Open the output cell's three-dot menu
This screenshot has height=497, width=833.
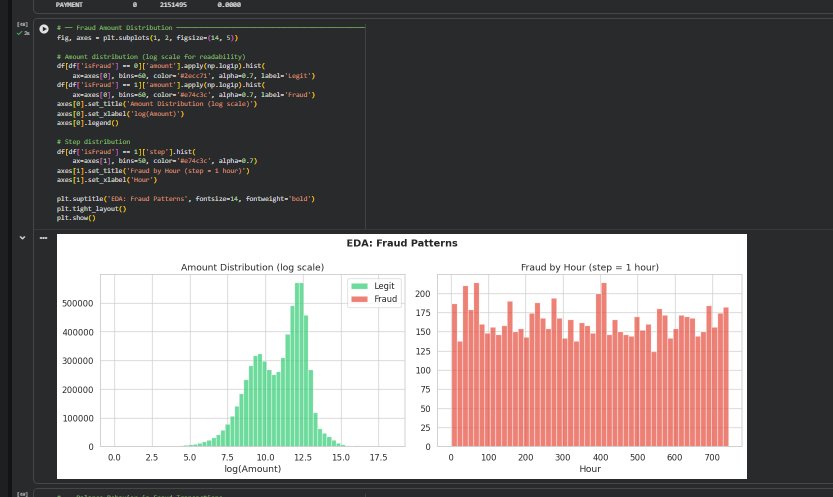pos(44,238)
